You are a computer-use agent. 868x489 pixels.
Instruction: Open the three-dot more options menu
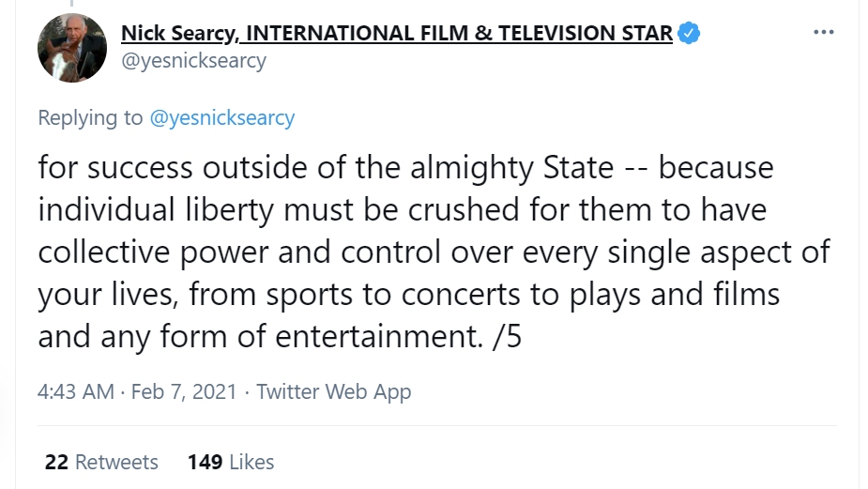tap(823, 33)
